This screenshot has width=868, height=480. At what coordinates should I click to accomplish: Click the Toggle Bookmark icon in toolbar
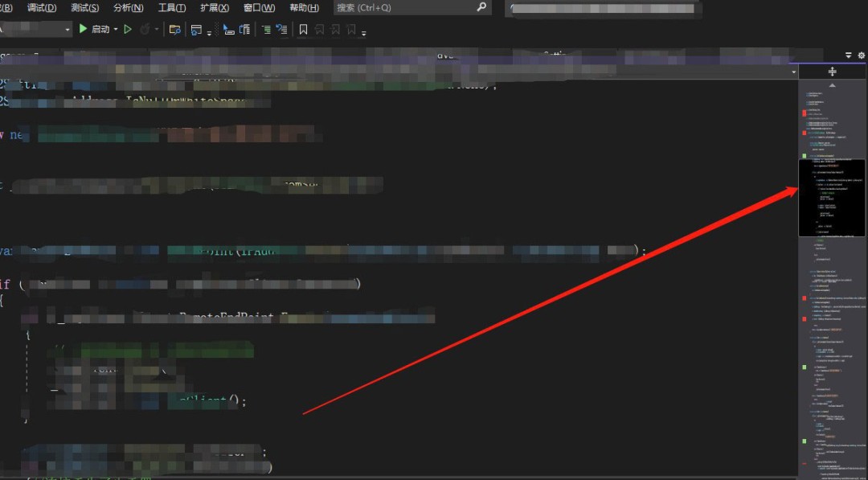click(303, 30)
